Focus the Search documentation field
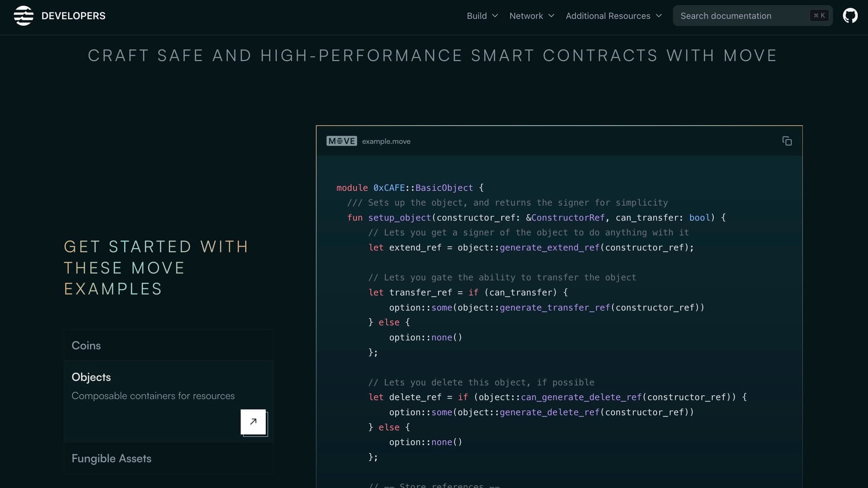 [753, 16]
